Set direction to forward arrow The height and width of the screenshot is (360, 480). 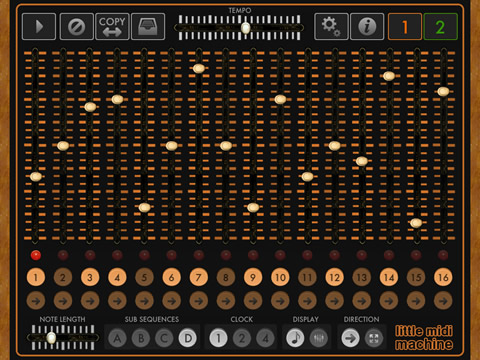click(x=350, y=338)
